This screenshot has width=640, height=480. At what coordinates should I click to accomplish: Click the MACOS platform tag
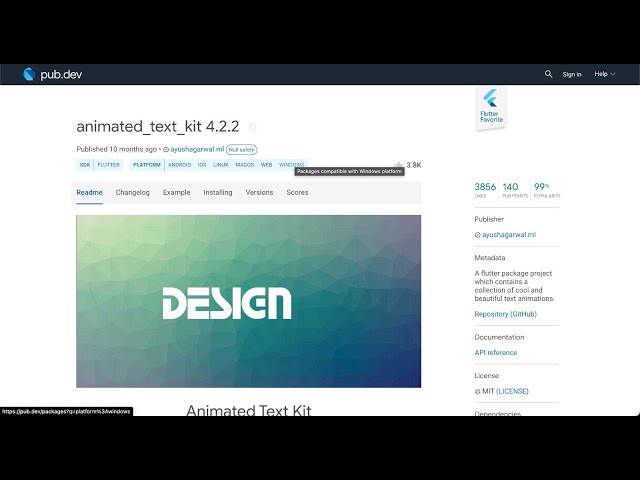[244, 165]
